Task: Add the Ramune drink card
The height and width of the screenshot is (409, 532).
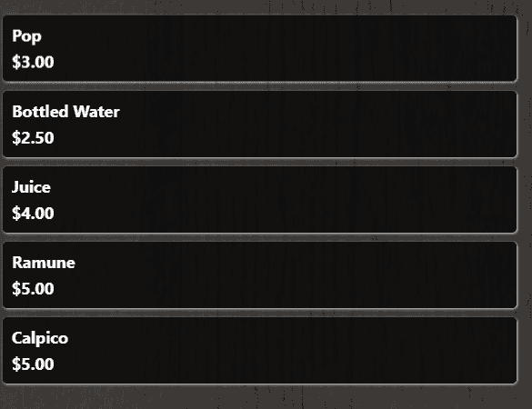Action: point(259,275)
